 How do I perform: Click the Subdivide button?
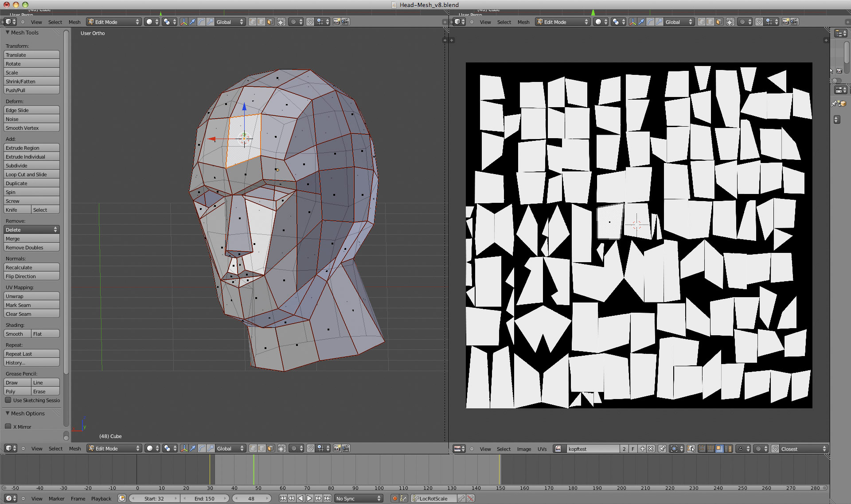point(31,166)
